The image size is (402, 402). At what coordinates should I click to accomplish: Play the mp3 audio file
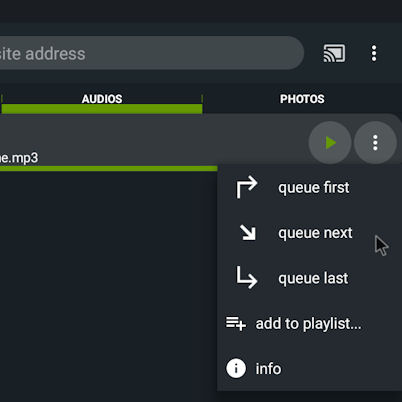pos(330,143)
